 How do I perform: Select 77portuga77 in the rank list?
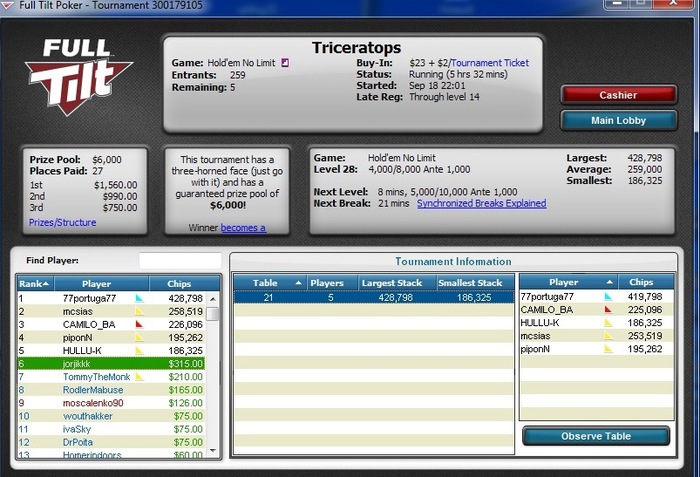click(112, 298)
